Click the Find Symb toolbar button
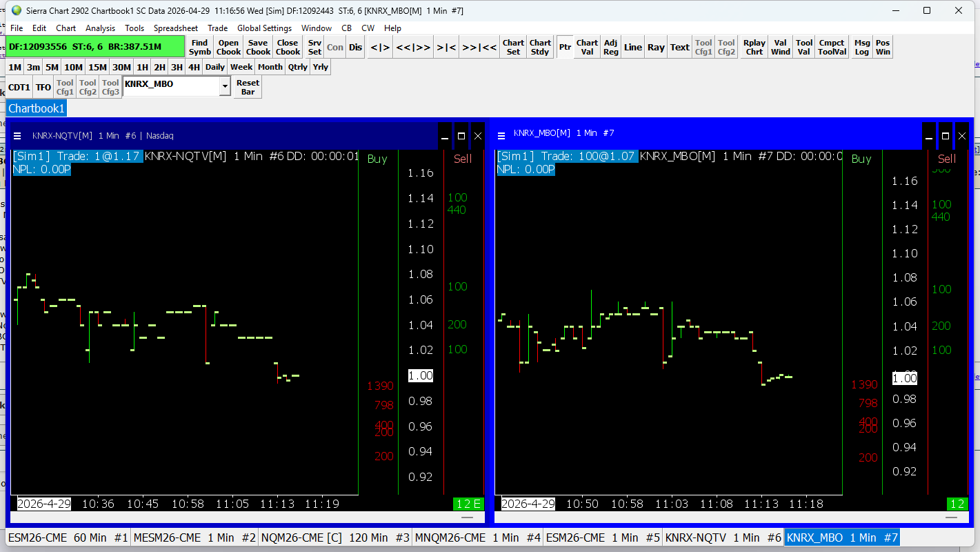980x552 pixels. [x=200, y=47]
